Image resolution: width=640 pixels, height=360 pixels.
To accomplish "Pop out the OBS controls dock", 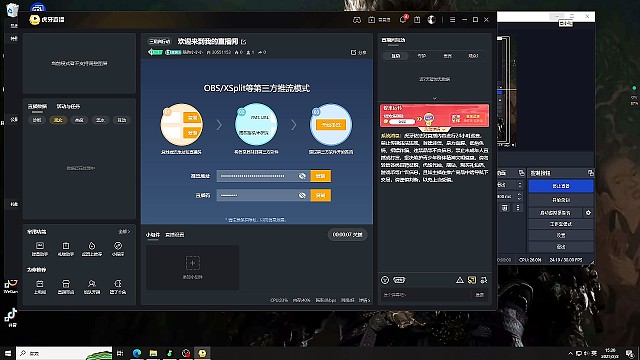I will pos(590,173).
